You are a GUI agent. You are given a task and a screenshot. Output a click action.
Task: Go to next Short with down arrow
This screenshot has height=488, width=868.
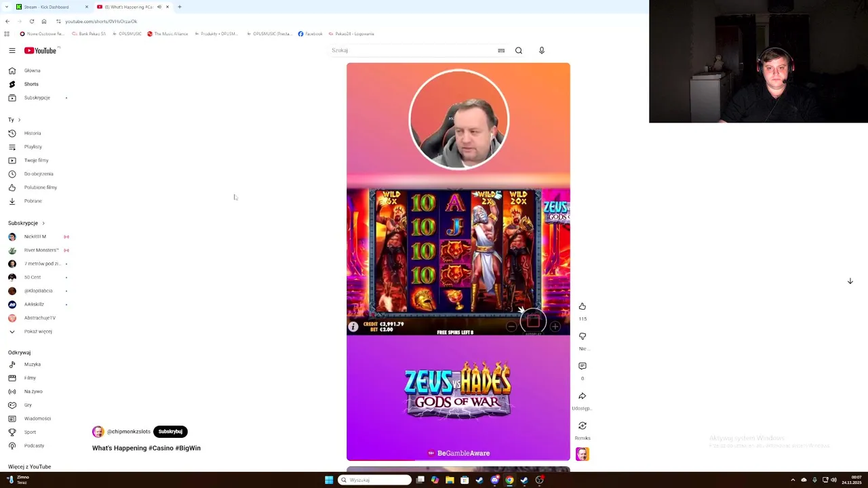(850, 281)
